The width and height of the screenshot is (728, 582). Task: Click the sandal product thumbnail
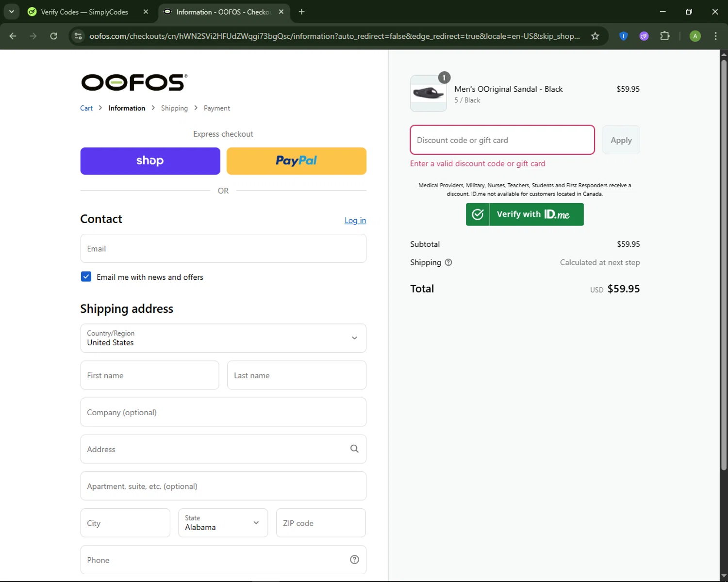428,94
